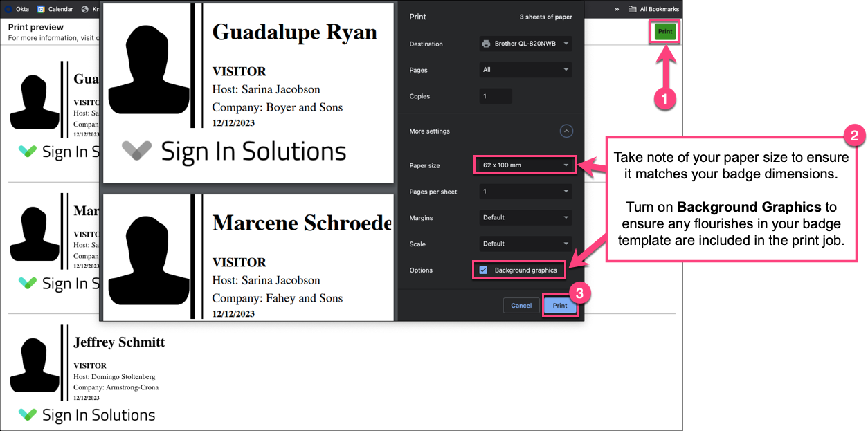Collapse the More settings section
868x431 pixels.
(566, 131)
